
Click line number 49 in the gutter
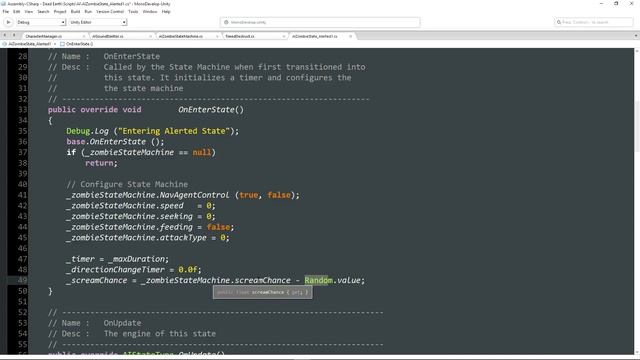22,280
